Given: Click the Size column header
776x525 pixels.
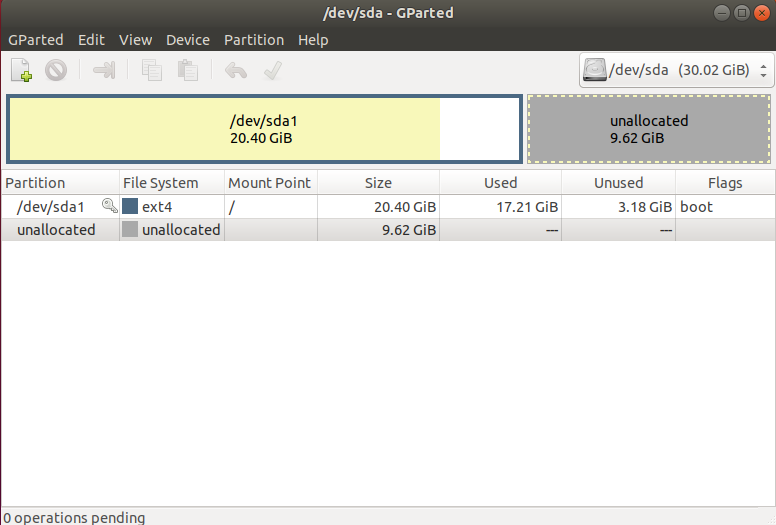Looking at the screenshot, I should coord(379,183).
